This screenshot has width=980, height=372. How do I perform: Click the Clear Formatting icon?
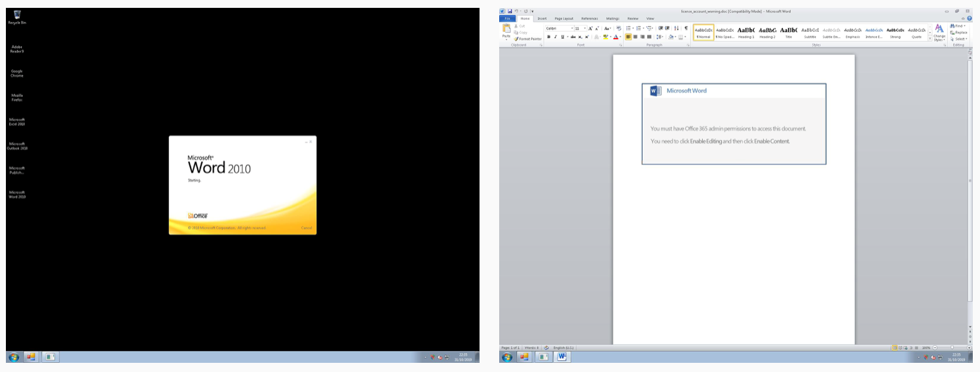[x=618, y=28]
